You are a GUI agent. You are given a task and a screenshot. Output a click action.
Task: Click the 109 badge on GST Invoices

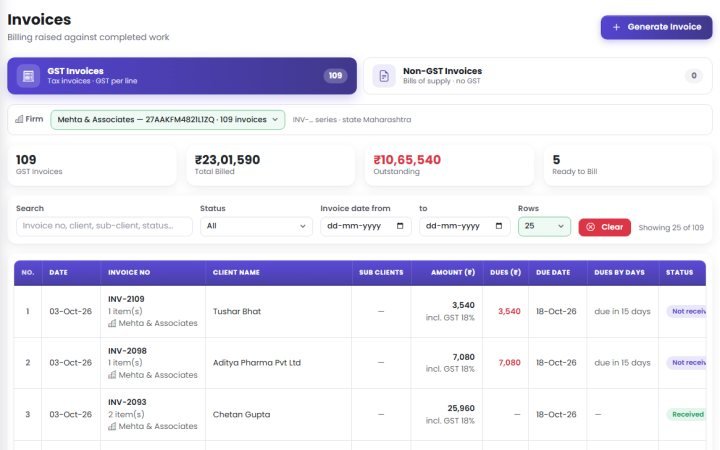(335, 76)
